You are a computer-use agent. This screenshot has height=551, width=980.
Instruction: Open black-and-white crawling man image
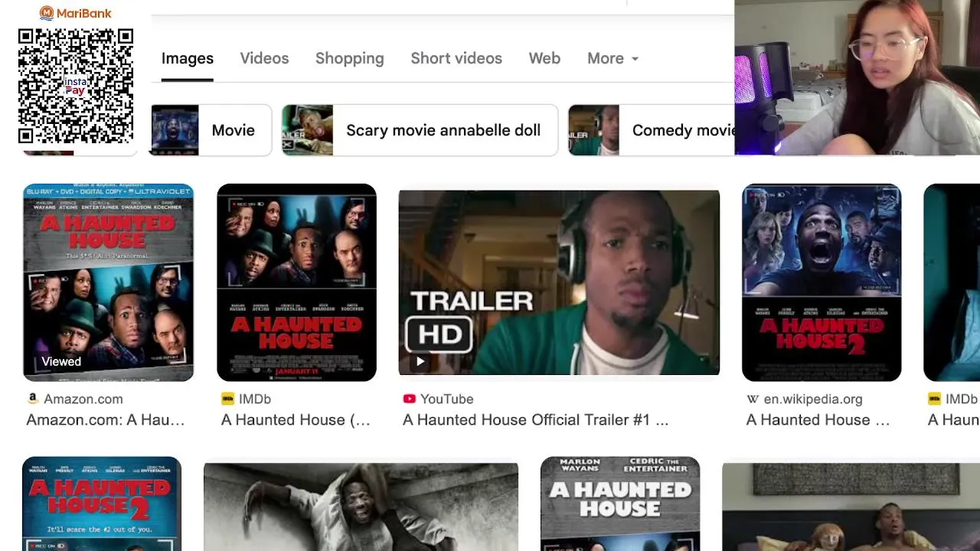[x=361, y=507]
